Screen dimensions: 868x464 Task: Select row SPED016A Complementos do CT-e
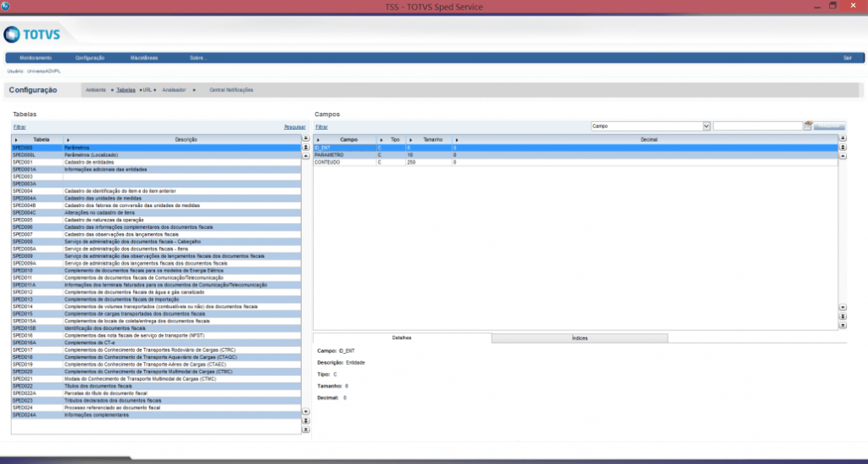(x=156, y=343)
